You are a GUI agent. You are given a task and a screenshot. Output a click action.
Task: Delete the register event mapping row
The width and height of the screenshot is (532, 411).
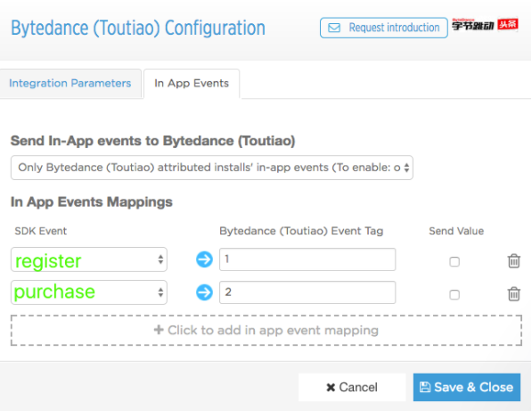513,261
